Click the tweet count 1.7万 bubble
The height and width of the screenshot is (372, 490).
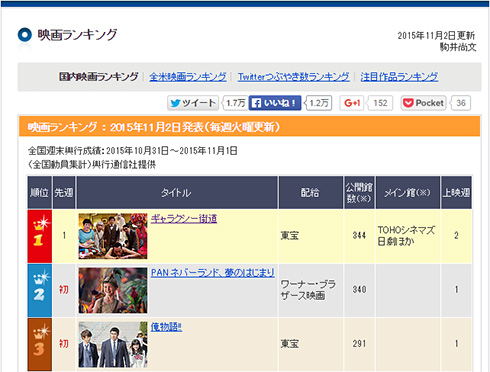click(x=235, y=103)
